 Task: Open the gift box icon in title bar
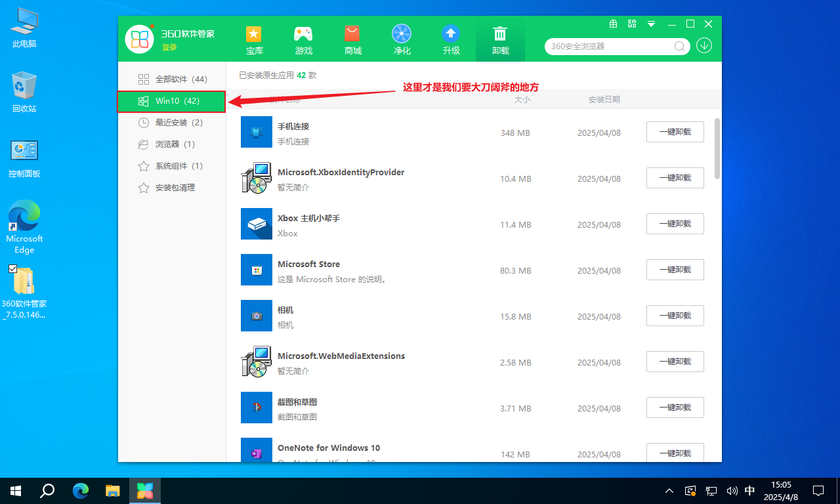pos(614,24)
